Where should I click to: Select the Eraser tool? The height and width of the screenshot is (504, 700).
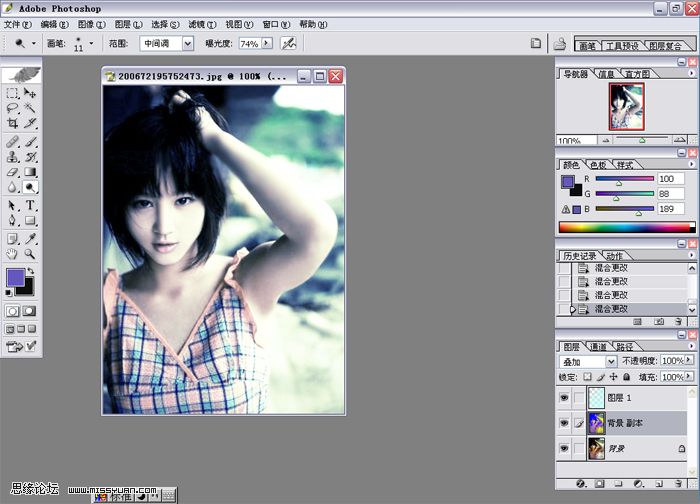click(12, 172)
